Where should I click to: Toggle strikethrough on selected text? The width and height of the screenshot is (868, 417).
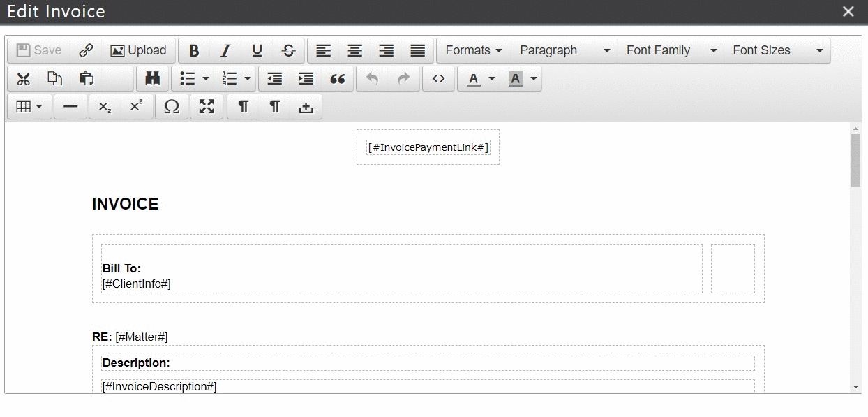point(287,50)
